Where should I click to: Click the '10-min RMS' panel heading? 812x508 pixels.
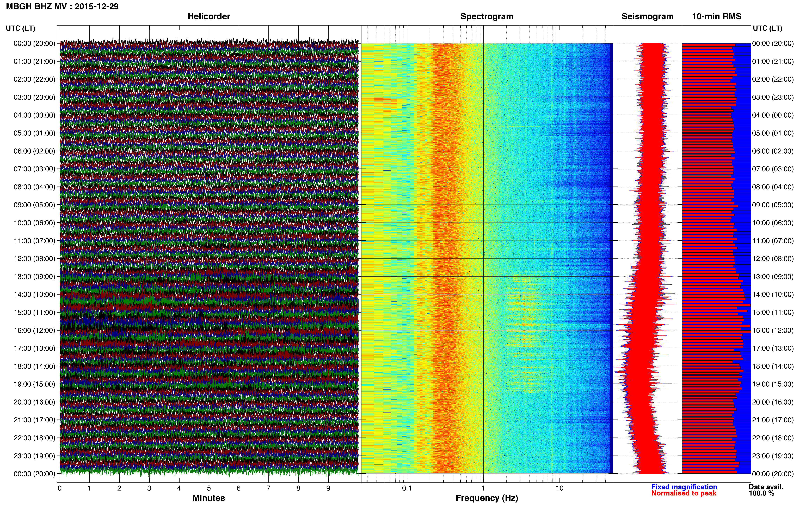click(717, 16)
